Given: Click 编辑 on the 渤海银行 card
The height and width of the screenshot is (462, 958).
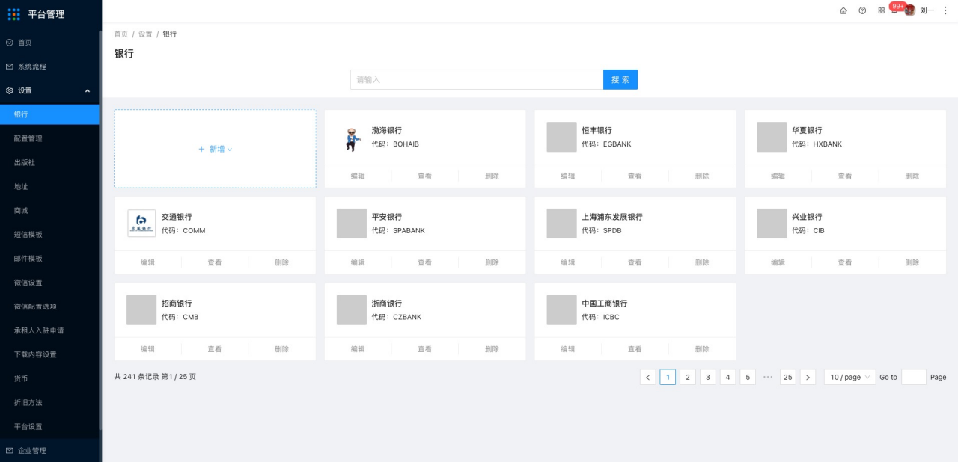Looking at the screenshot, I should click(x=357, y=176).
